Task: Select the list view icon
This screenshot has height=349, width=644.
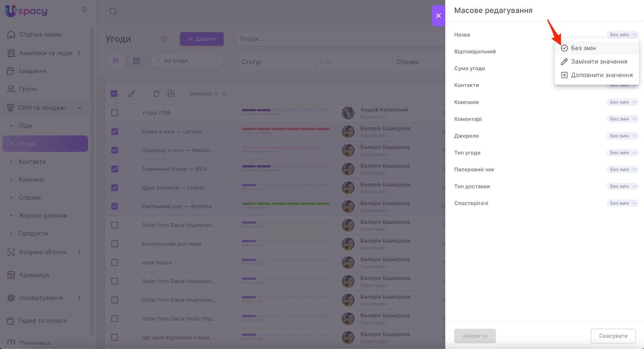Action: (x=116, y=61)
